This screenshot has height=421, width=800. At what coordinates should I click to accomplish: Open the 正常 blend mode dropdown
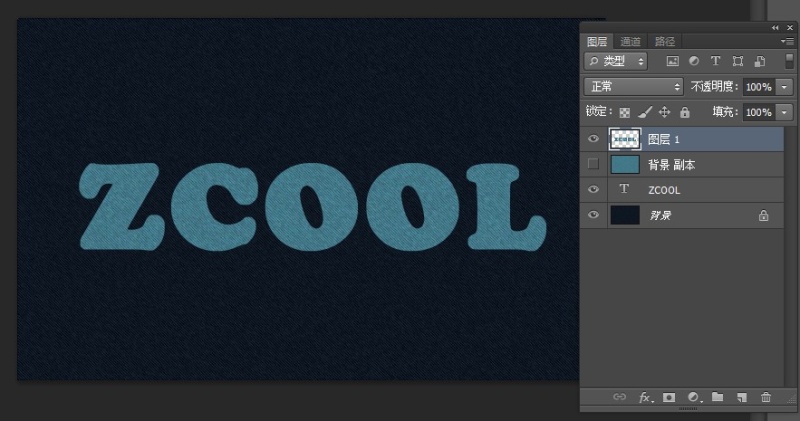pyautogui.click(x=633, y=87)
